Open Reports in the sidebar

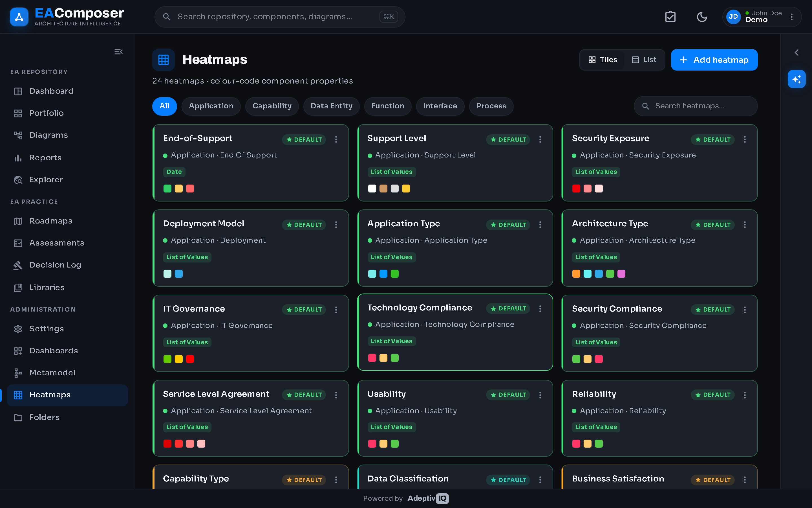pos(67,157)
